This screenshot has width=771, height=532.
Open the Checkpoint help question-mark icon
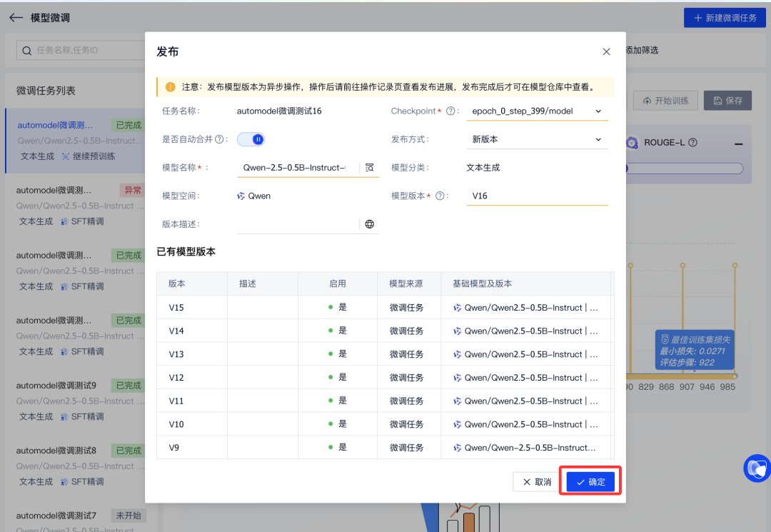(x=450, y=111)
